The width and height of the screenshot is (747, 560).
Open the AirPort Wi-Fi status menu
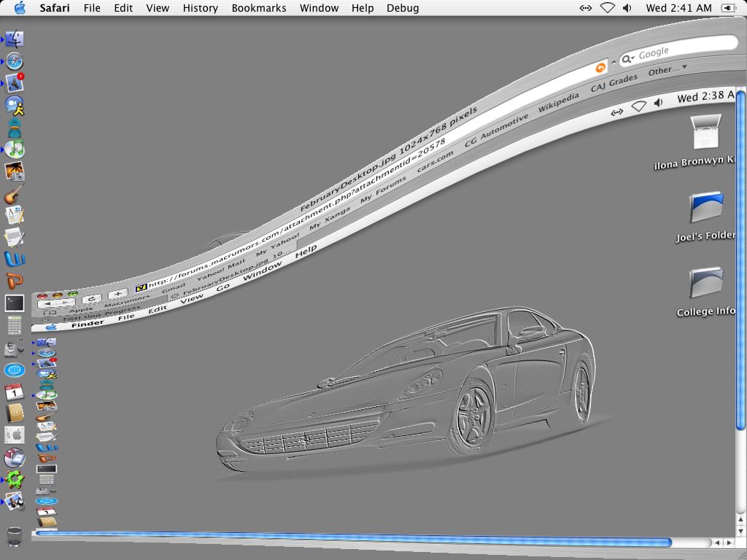point(607,8)
